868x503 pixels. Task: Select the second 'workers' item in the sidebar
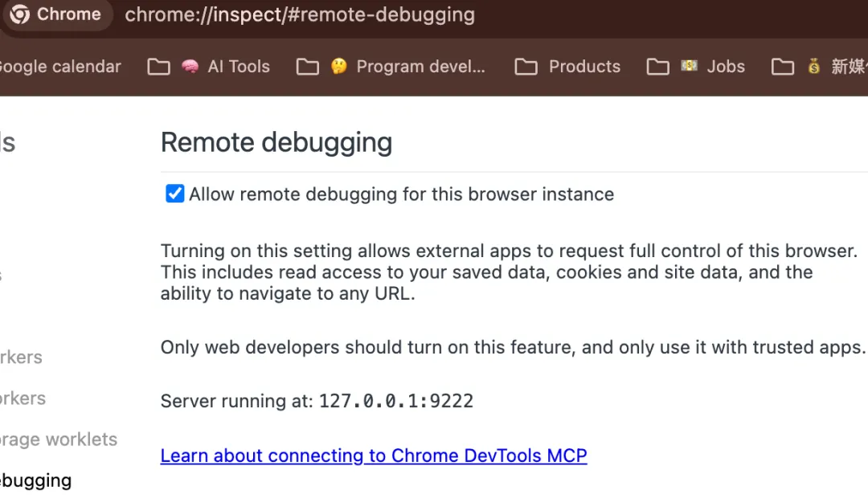click(x=23, y=398)
